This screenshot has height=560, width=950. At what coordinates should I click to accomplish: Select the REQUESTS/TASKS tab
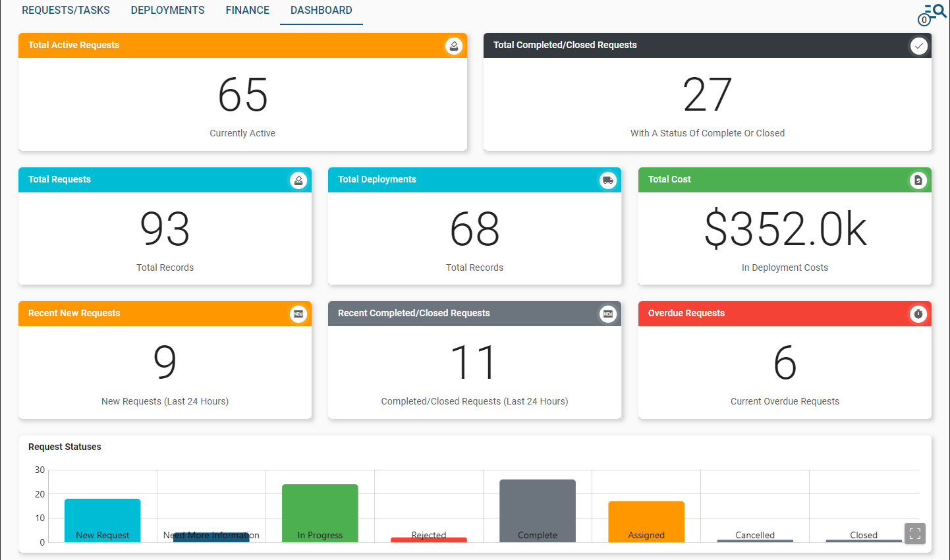coord(65,10)
